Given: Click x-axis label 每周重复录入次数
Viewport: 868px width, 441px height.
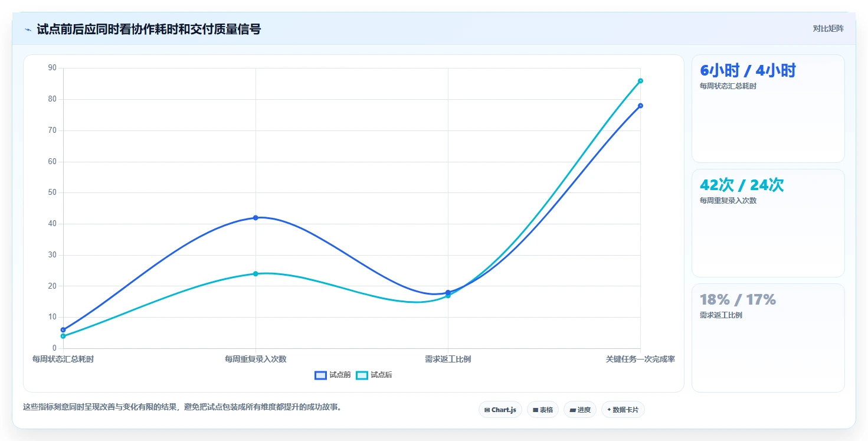Looking at the screenshot, I should [256, 359].
